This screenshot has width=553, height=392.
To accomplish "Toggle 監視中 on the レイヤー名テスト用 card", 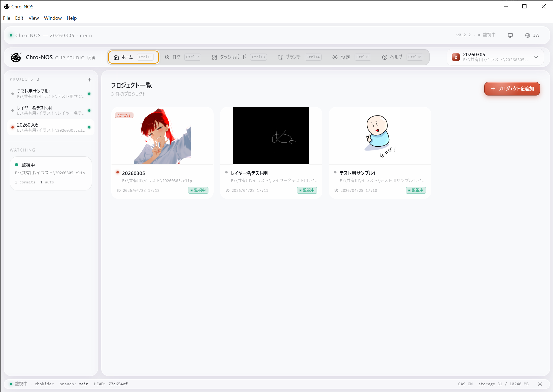I will [x=307, y=190].
